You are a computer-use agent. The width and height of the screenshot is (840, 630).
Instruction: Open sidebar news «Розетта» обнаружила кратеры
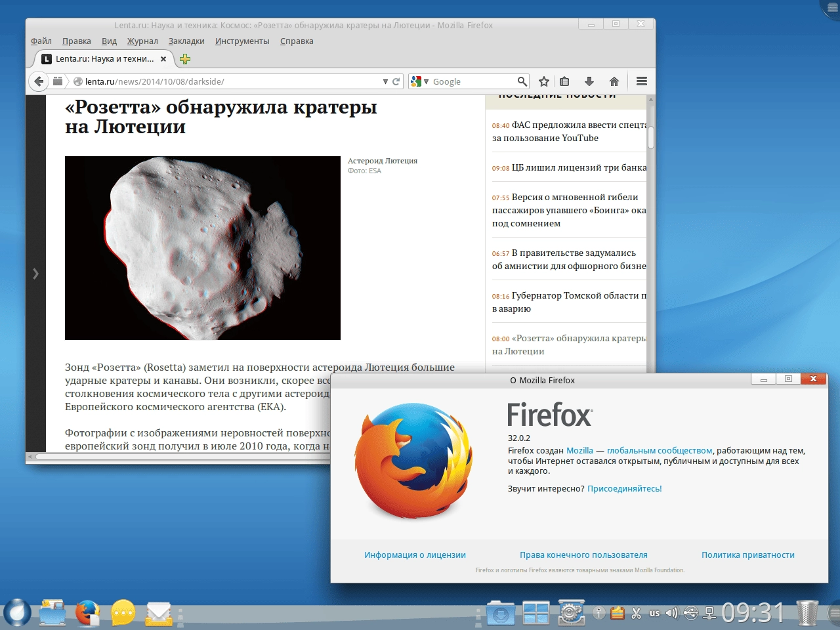click(569, 345)
